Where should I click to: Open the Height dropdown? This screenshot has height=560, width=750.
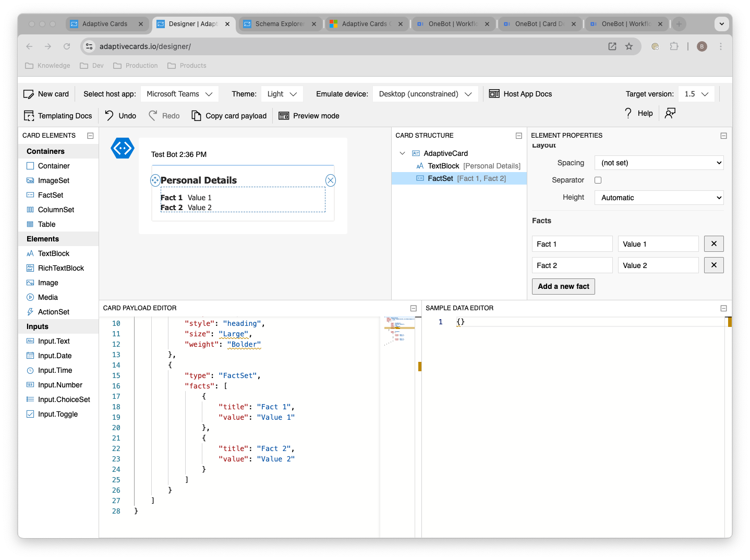pos(659,198)
